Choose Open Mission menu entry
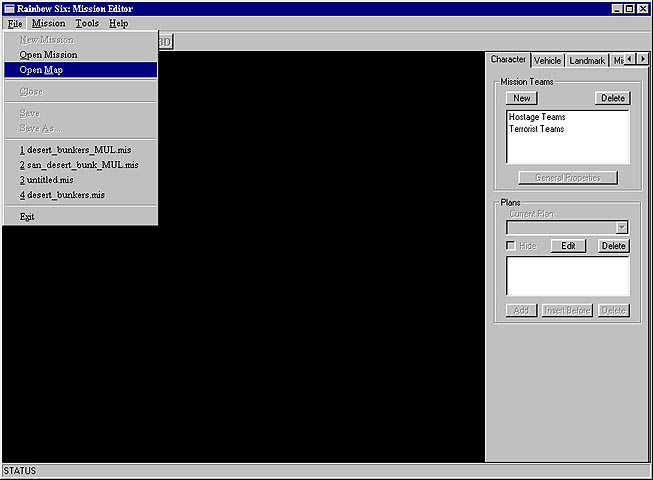This screenshot has height=480, width=653. [x=80, y=55]
